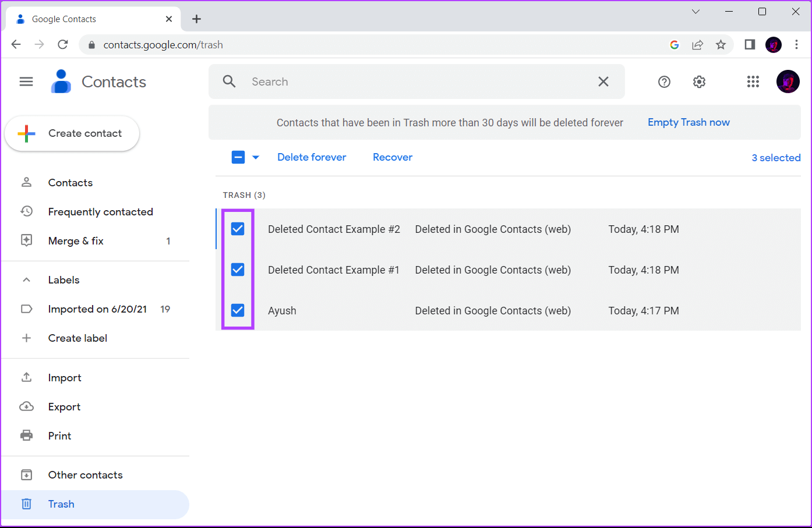Click the cloud download icon beside Export
The height and width of the screenshot is (528, 812).
tap(26, 406)
